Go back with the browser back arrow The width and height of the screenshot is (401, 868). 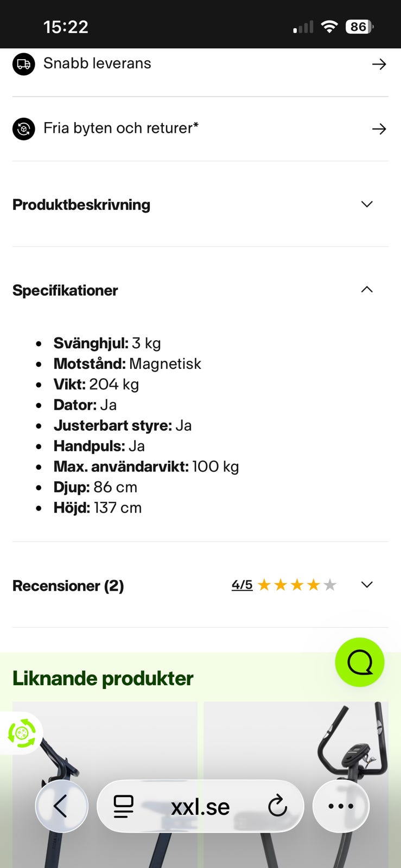(x=61, y=806)
